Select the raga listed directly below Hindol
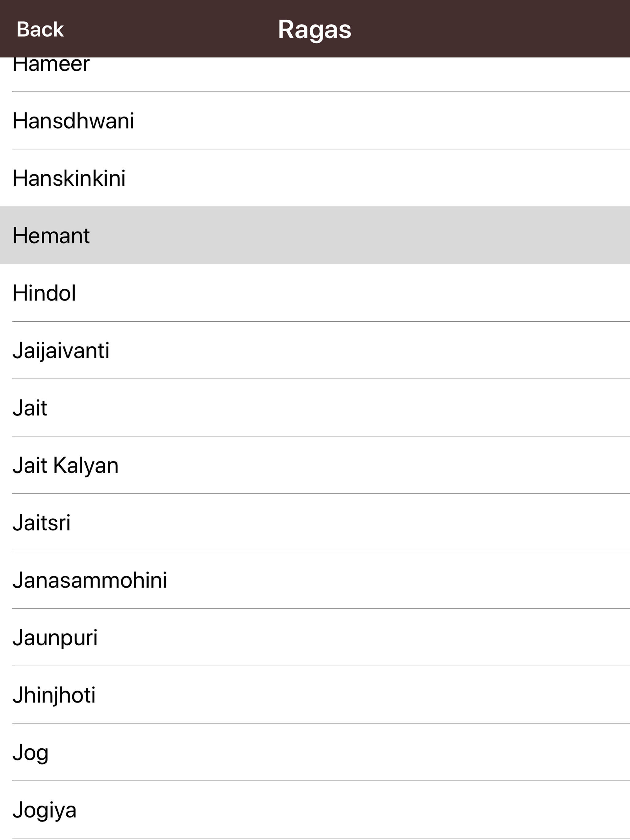Viewport: 630px width, 840px height. point(61,351)
